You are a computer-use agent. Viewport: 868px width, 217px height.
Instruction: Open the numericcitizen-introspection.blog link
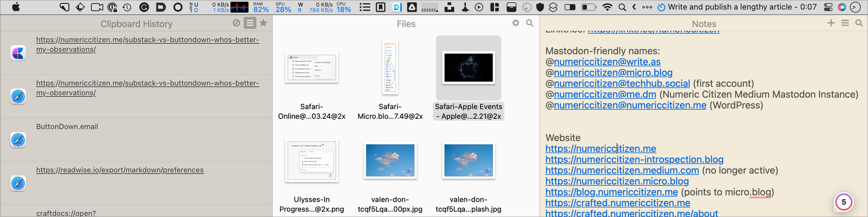pyautogui.click(x=635, y=160)
